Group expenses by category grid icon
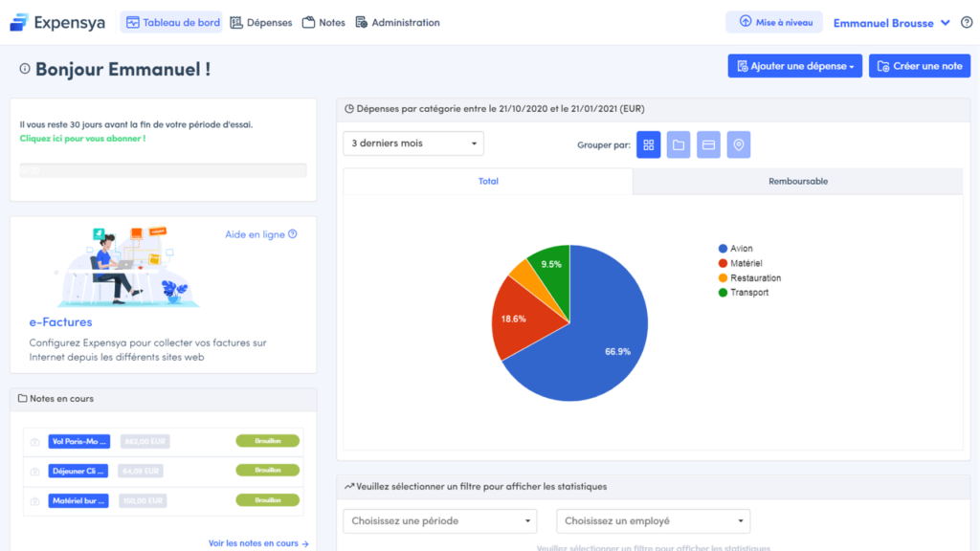Viewport: 980px width, 551px height. [648, 145]
